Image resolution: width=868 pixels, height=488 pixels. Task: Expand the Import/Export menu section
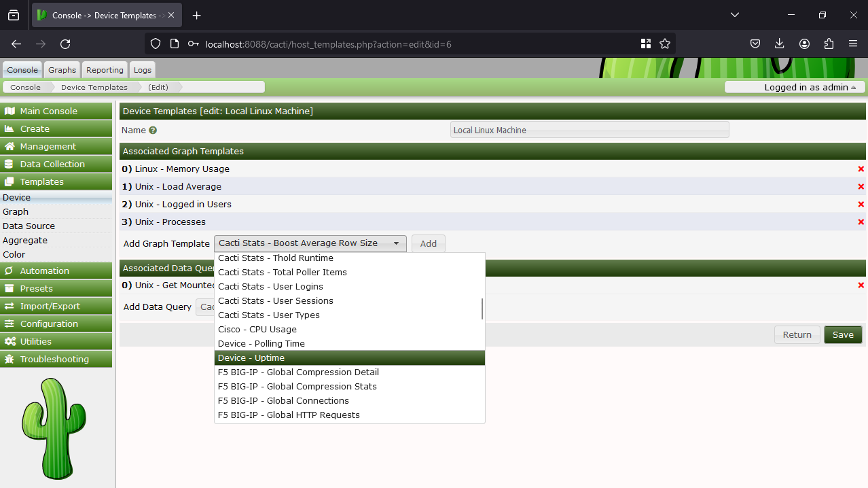click(56, 306)
